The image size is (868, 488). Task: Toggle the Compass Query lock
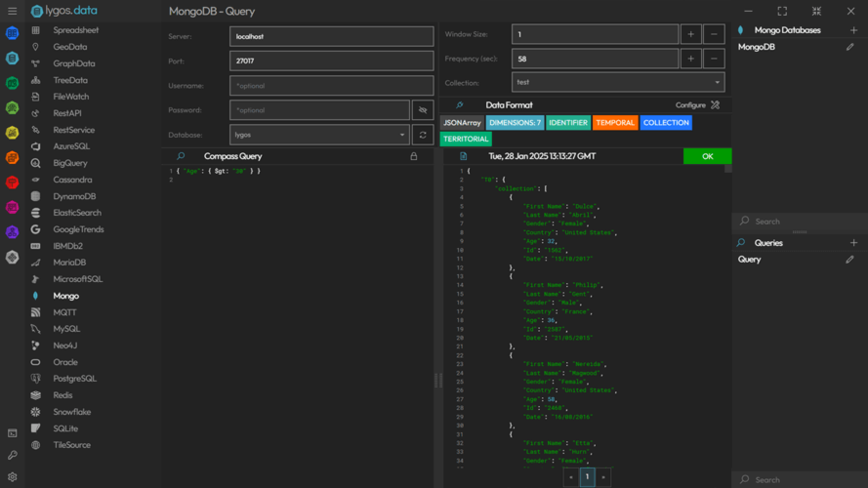click(x=414, y=156)
